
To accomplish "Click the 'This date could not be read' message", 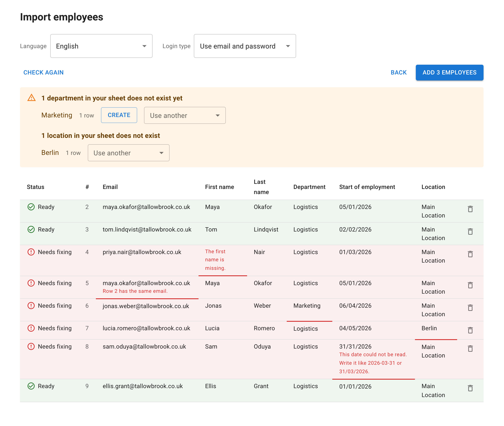I will (373, 363).
